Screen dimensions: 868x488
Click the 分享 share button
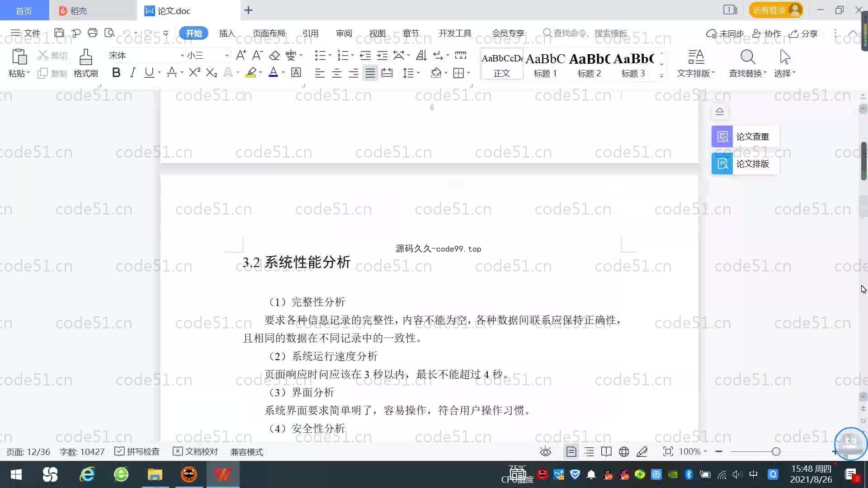[x=803, y=33]
